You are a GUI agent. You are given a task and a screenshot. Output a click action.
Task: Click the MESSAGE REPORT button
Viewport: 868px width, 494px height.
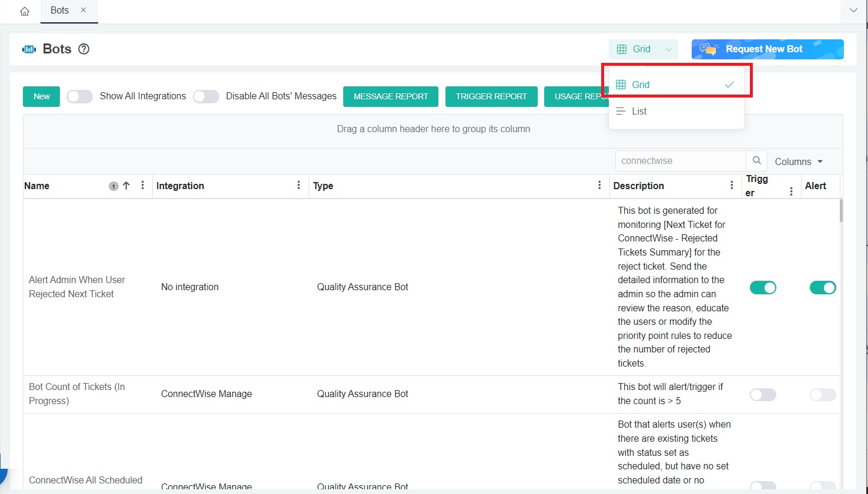point(391,96)
